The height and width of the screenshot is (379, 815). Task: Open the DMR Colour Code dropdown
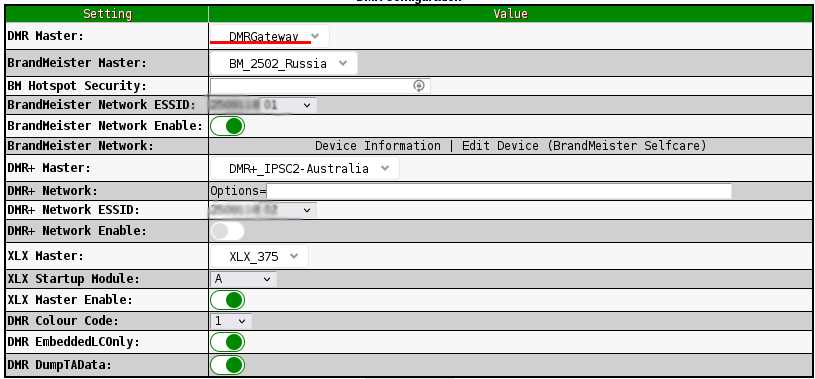231,321
